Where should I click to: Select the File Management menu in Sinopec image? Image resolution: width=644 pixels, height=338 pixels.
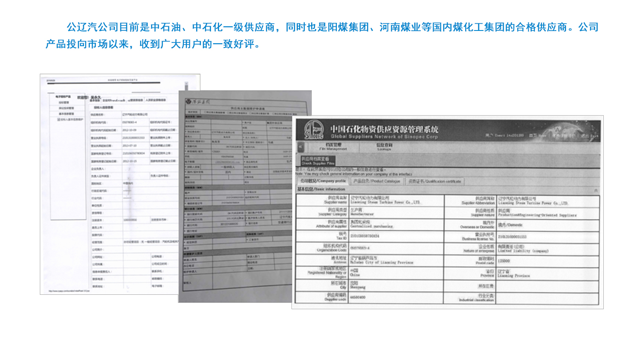pyautogui.click(x=333, y=147)
